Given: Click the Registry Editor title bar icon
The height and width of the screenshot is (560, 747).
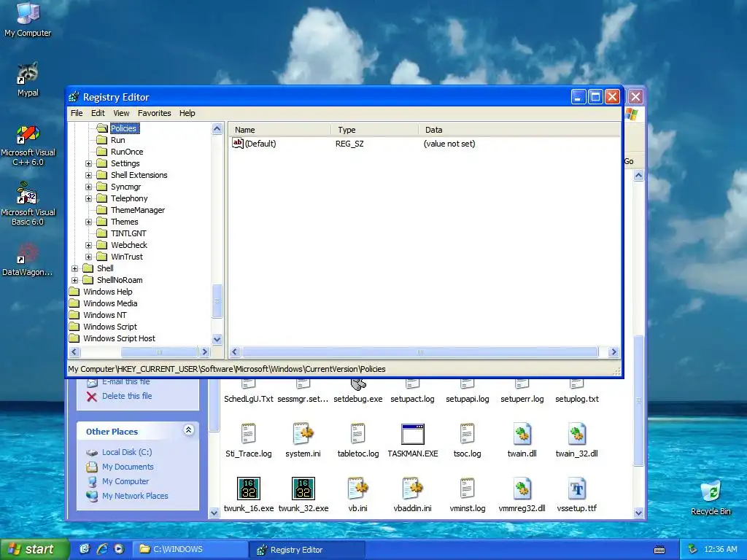Looking at the screenshot, I should [x=74, y=97].
